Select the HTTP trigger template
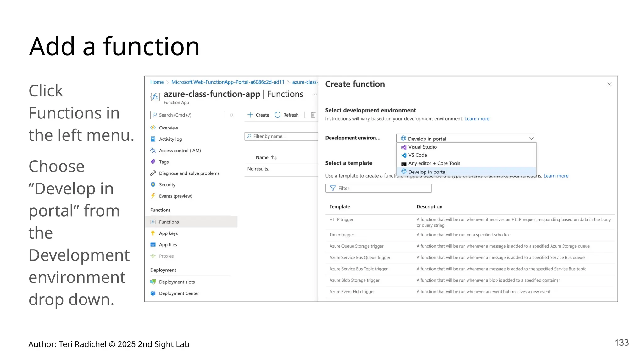Screen dimensions: 644x362 coord(470,222)
